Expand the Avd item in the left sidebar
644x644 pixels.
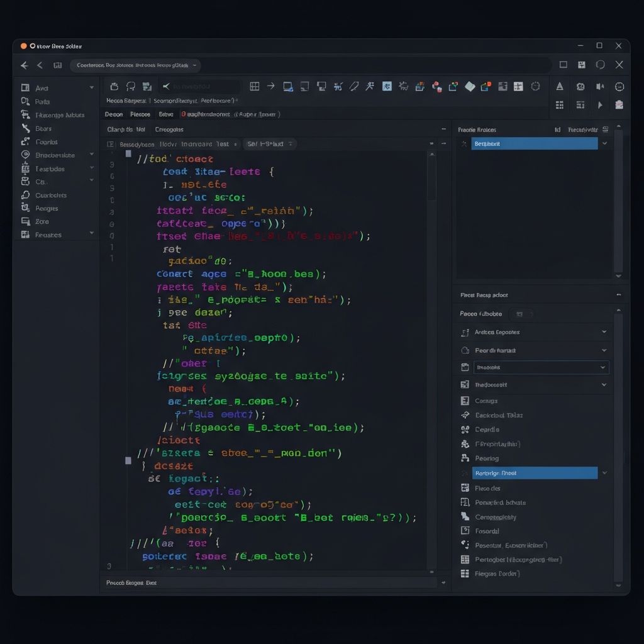click(x=92, y=88)
